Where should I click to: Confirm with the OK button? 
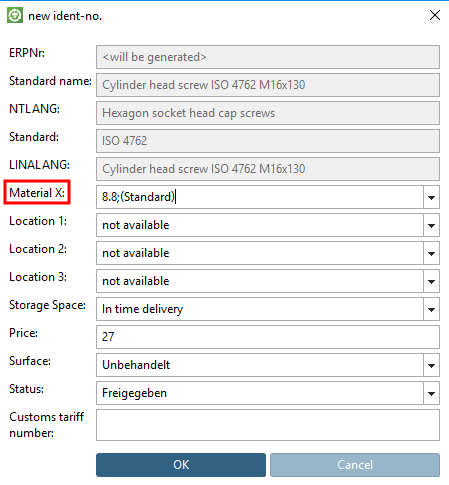pos(181,465)
